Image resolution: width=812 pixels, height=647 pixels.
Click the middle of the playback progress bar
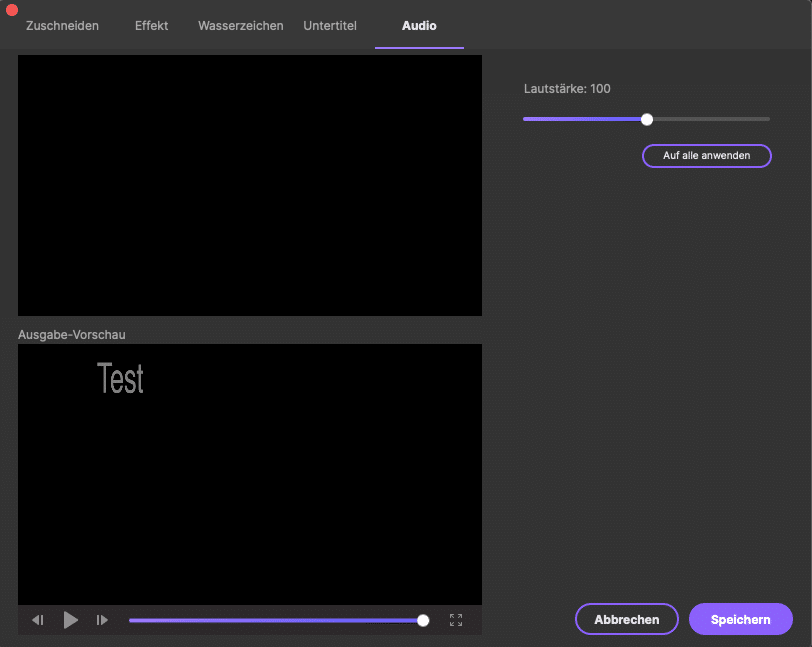[275, 620]
